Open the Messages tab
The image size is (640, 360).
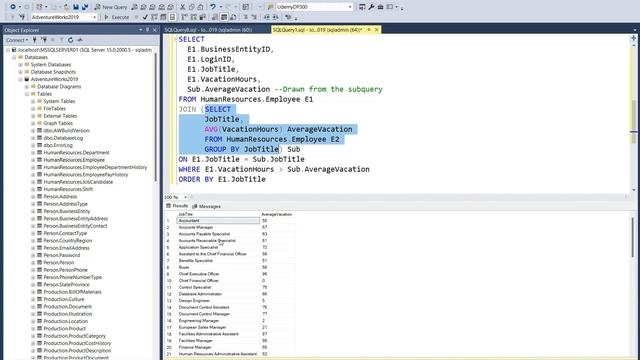pos(207,206)
